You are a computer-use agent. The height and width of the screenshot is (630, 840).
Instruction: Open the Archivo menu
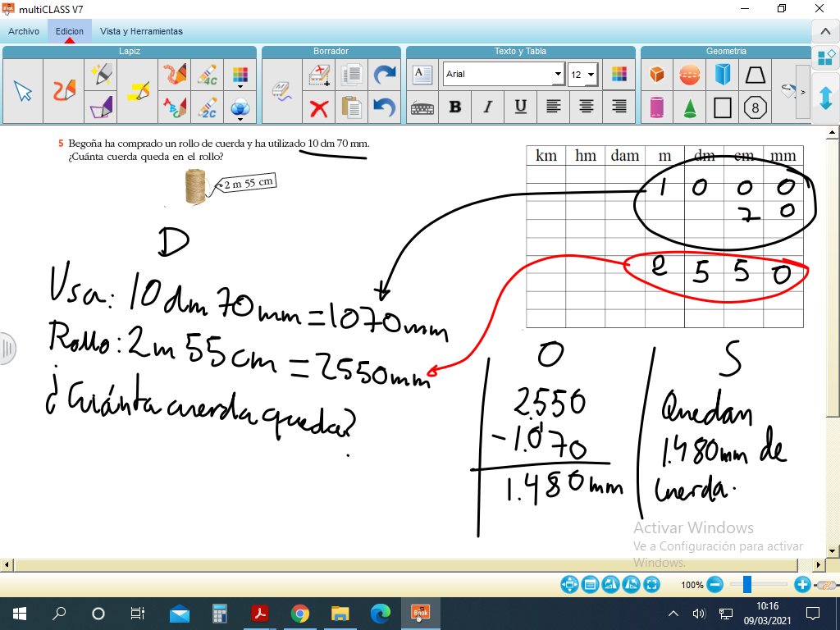24,31
